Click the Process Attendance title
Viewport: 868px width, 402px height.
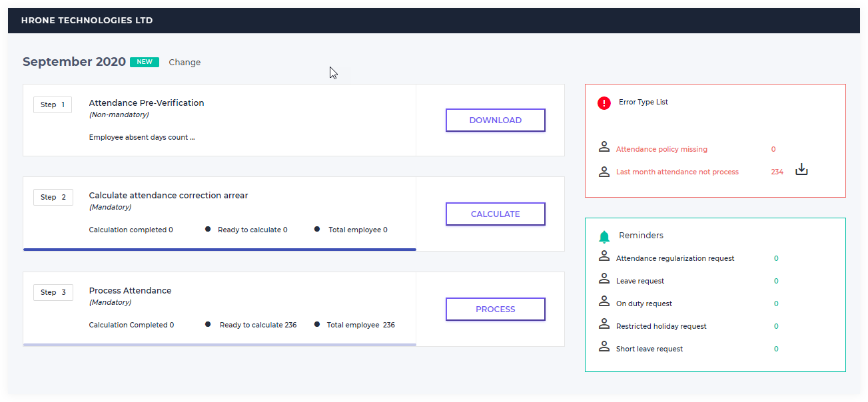[x=131, y=291]
